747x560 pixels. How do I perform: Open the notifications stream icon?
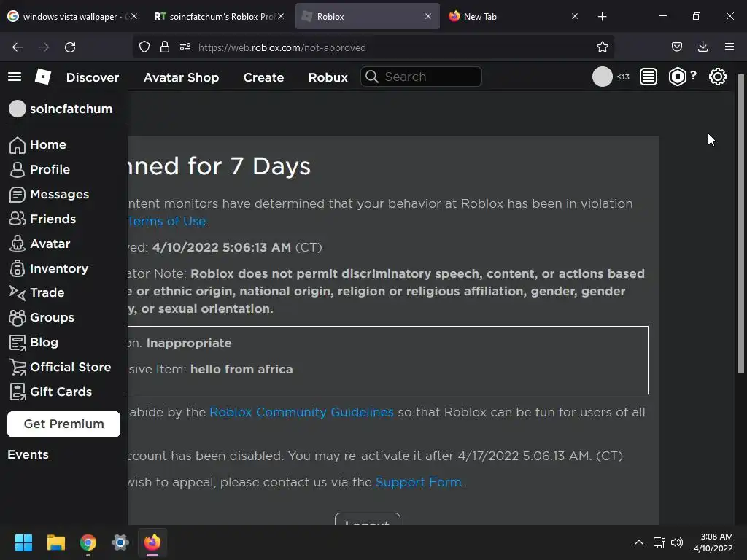click(649, 77)
